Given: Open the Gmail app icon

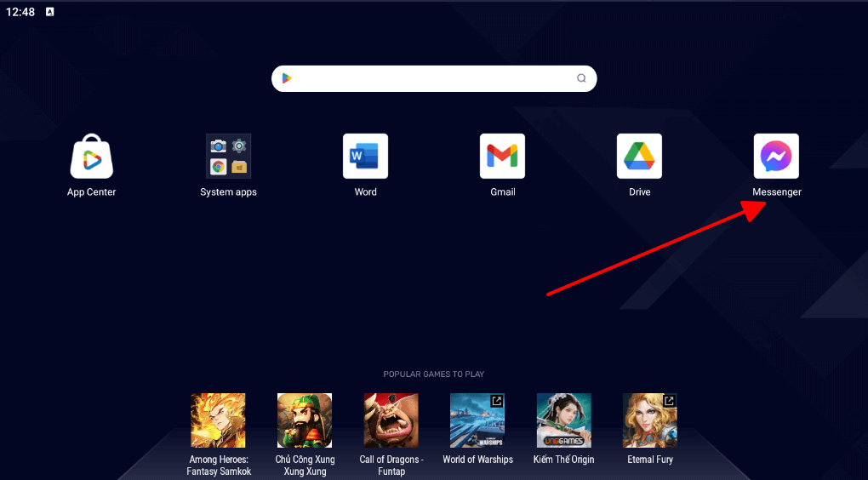Looking at the screenshot, I should [503, 156].
